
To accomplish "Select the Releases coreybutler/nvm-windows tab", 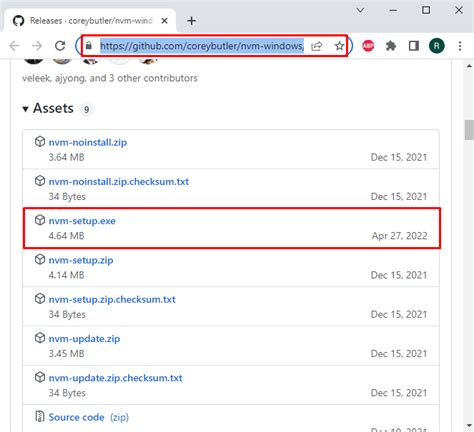I will pyautogui.click(x=91, y=21).
